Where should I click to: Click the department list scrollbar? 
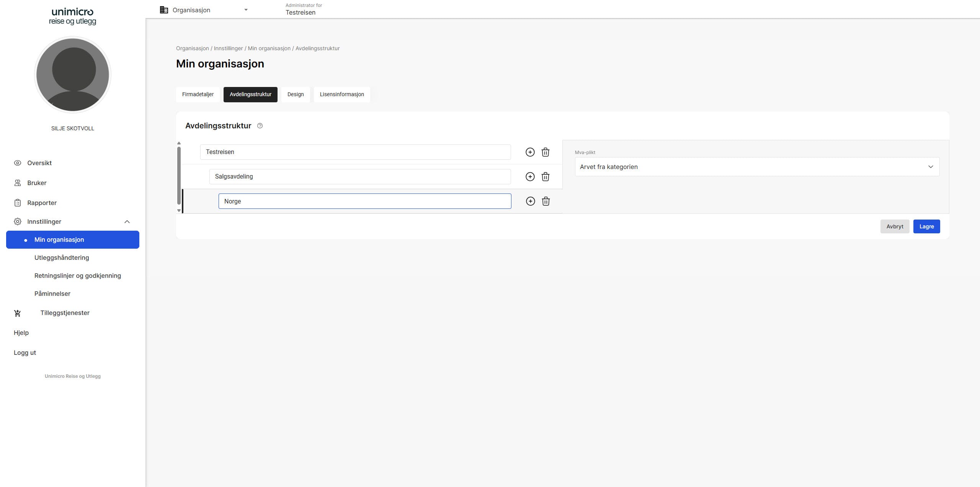tap(179, 175)
